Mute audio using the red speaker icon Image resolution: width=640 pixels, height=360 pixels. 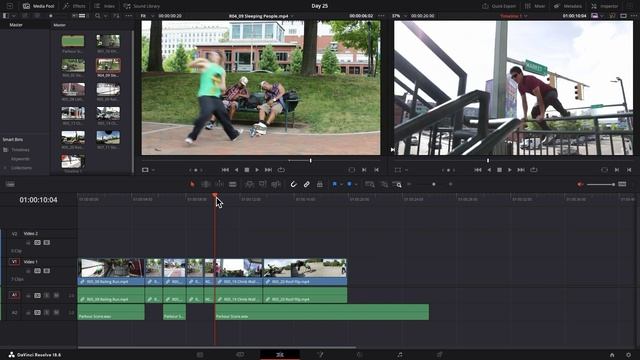tap(580, 184)
